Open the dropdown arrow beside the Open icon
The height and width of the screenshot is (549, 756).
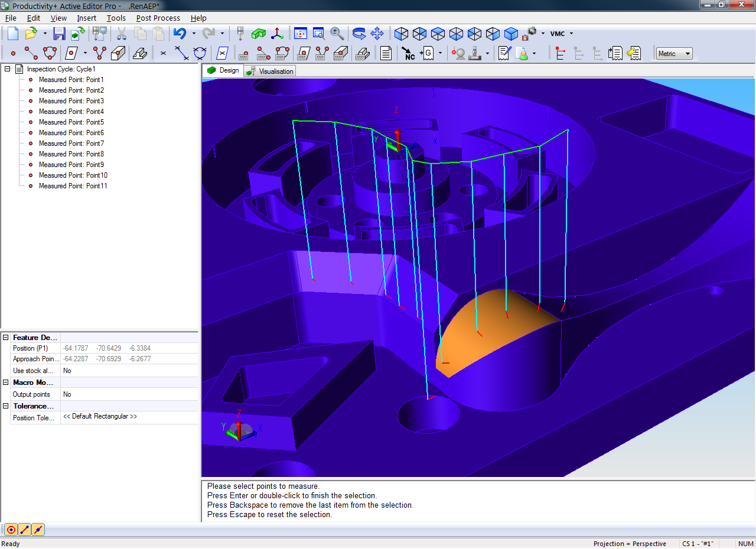click(x=45, y=34)
